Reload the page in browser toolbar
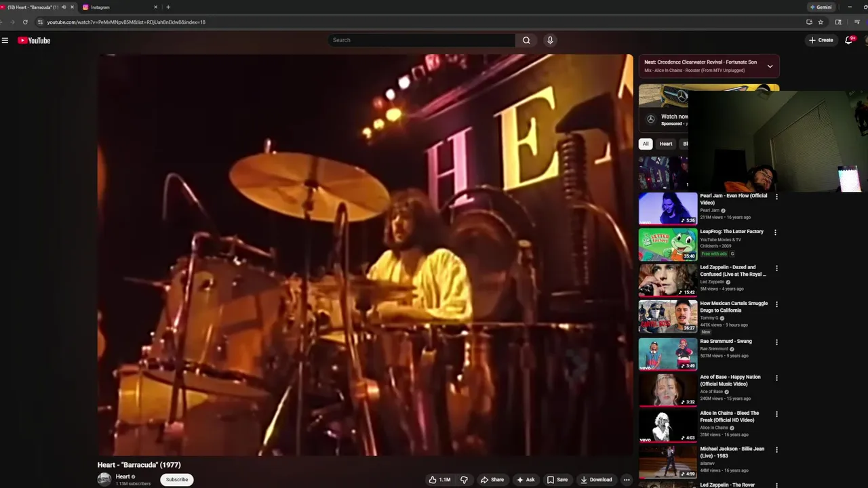The width and height of the screenshot is (868, 488). (25, 22)
